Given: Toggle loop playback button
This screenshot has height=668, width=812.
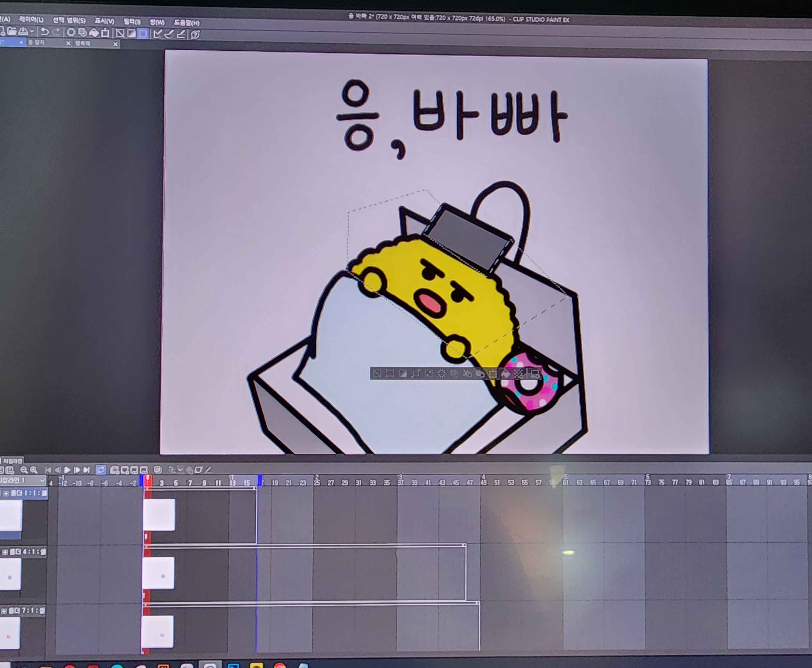Looking at the screenshot, I should 101,470.
